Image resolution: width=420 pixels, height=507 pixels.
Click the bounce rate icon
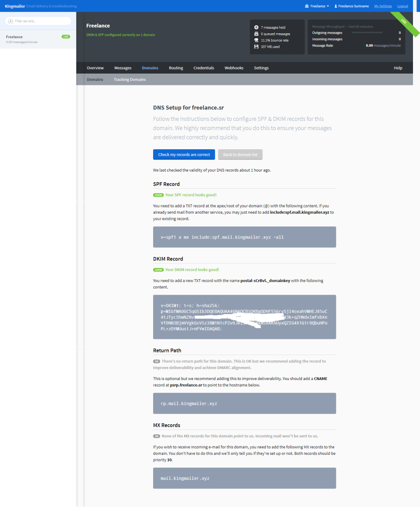(256, 39)
